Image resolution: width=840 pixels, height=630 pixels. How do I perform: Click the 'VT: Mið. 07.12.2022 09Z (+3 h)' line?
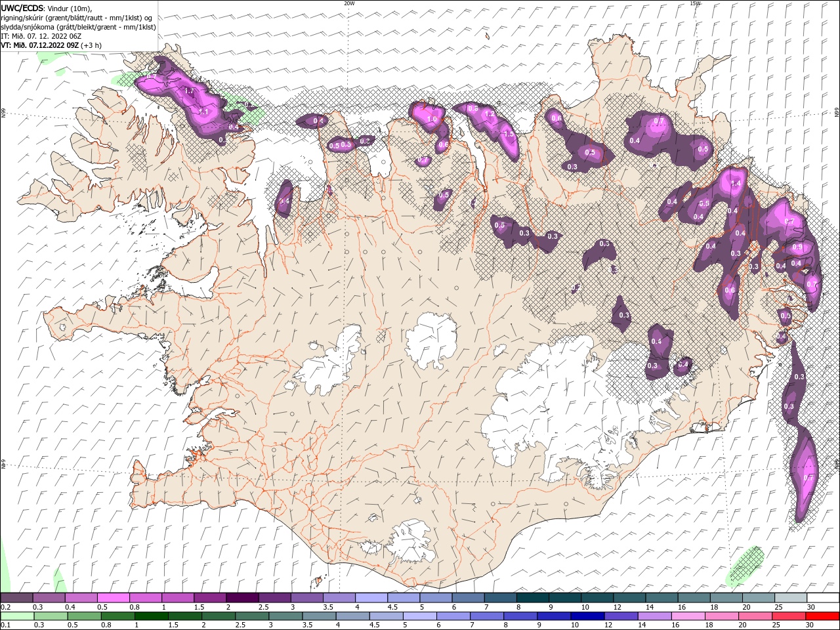point(51,45)
